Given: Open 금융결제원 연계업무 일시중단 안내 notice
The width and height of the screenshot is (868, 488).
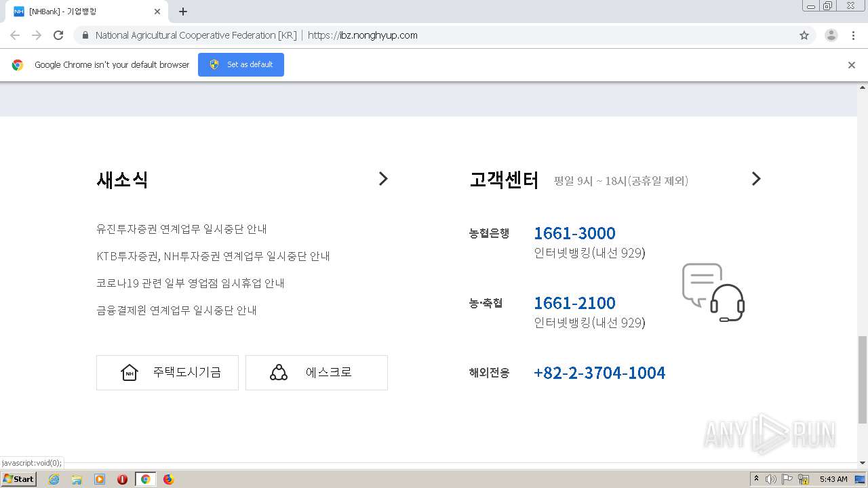Looking at the screenshot, I should pyautogui.click(x=176, y=310).
